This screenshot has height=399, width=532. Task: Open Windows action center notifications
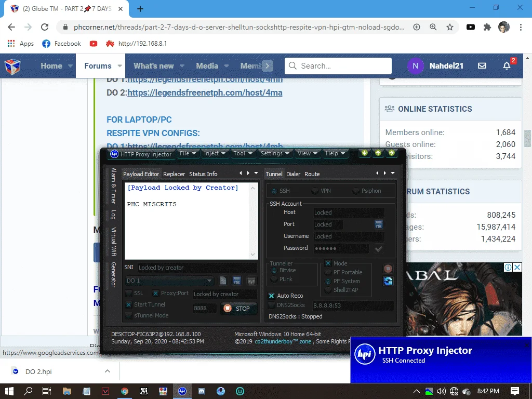pyautogui.click(x=515, y=391)
